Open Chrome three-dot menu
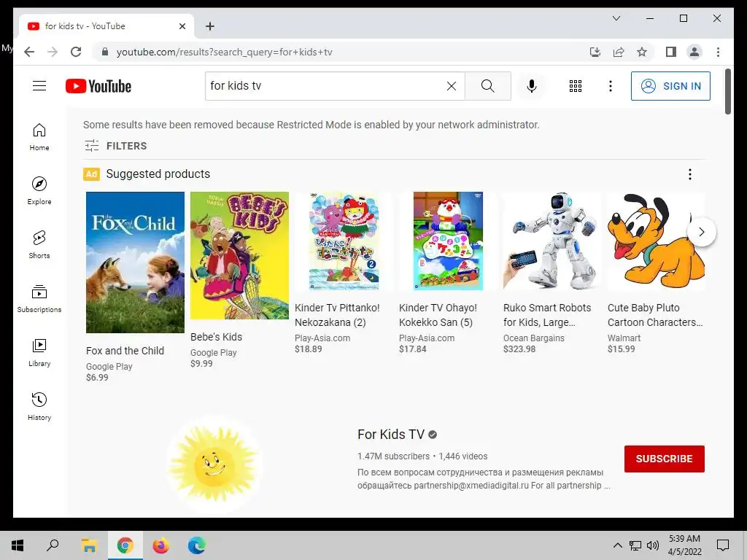 718,52
